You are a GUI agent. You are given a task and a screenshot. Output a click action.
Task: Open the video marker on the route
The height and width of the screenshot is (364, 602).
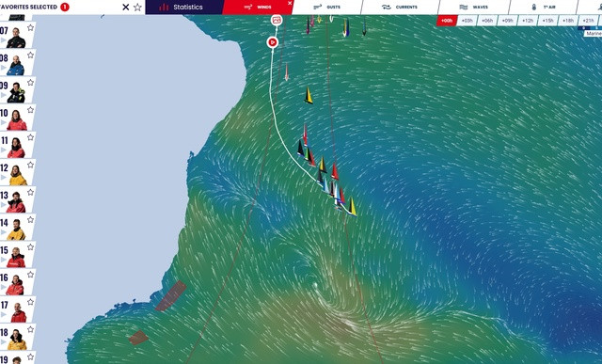click(x=273, y=42)
